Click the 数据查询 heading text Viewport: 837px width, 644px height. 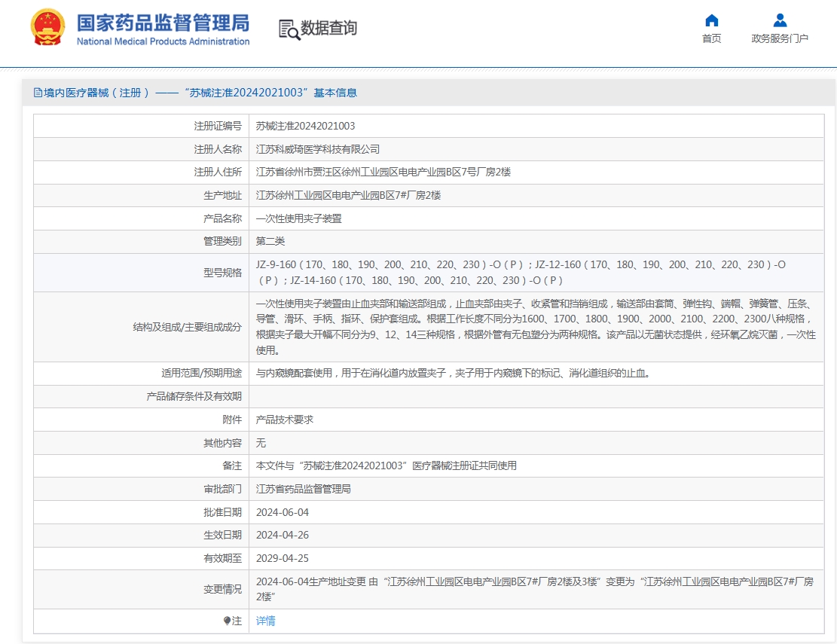pos(328,28)
